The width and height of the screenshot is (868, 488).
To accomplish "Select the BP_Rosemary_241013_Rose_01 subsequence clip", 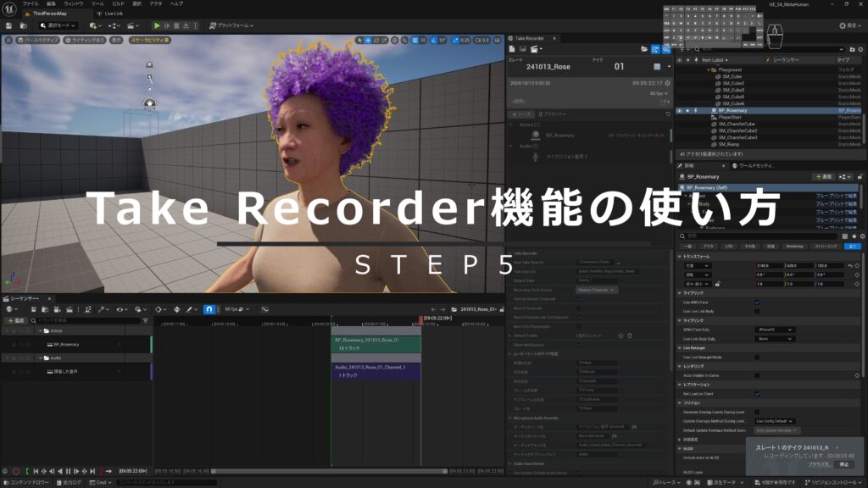I will [x=376, y=344].
